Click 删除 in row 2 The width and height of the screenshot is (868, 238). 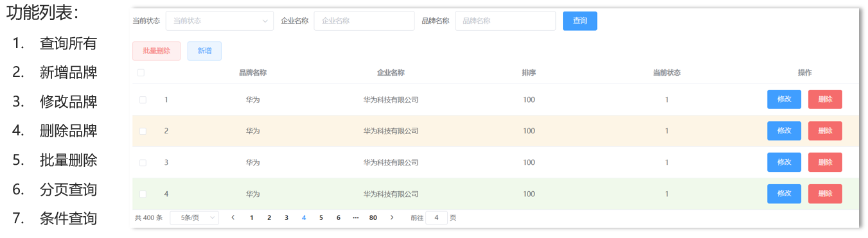(825, 131)
